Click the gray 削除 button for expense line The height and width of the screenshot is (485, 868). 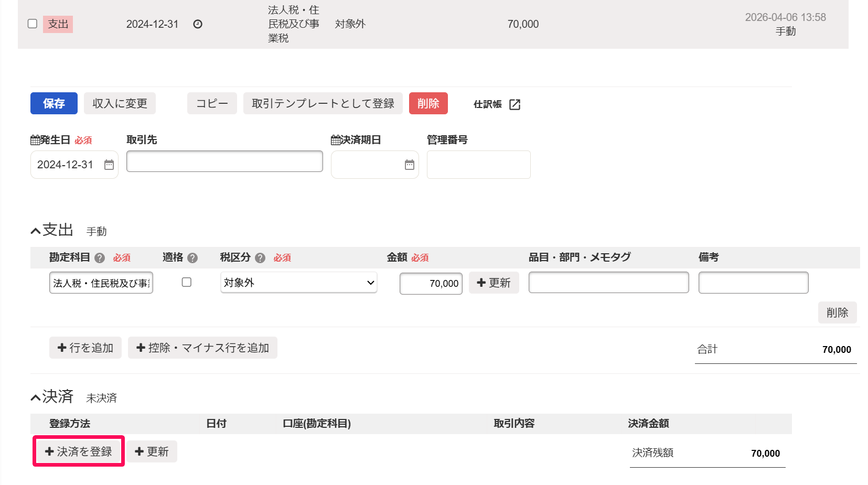click(838, 312)
